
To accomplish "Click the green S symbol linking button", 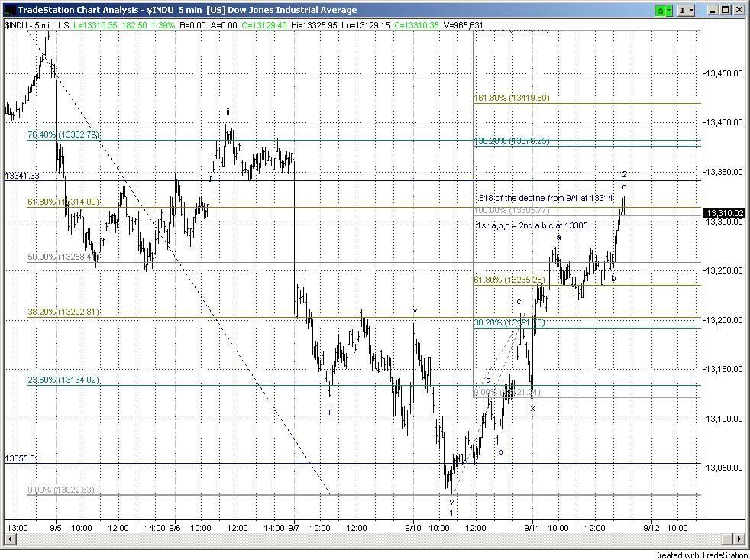I will click(x=661, y=10).
